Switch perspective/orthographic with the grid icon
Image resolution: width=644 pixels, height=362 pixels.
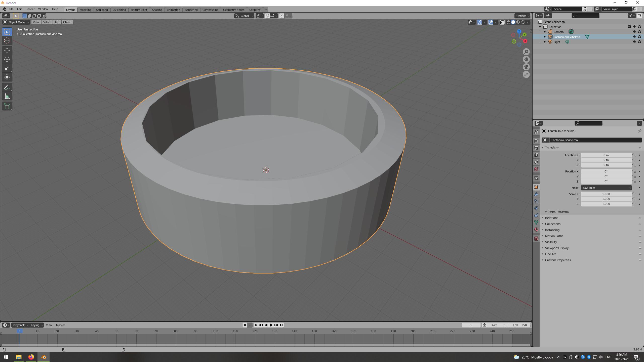[x=526, y=74]
